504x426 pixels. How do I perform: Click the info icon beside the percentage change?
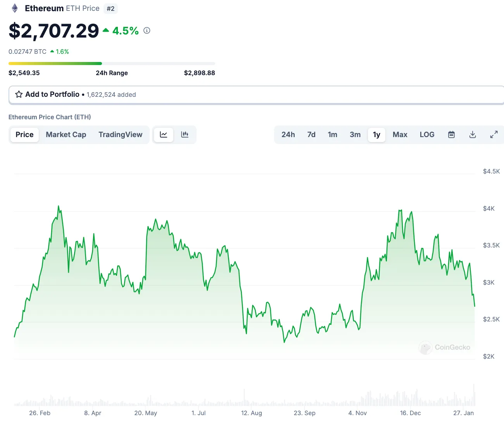coord(147,31)
